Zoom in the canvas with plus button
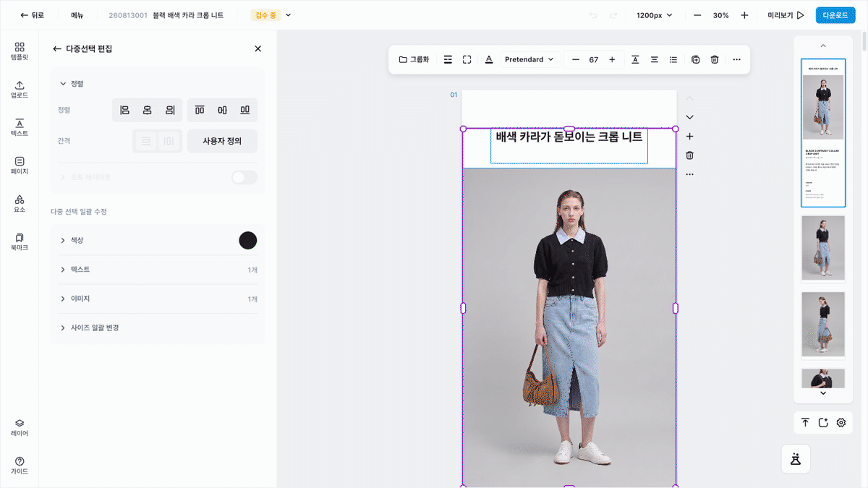Viewport: 868px width, 488px height. [744, 15]
